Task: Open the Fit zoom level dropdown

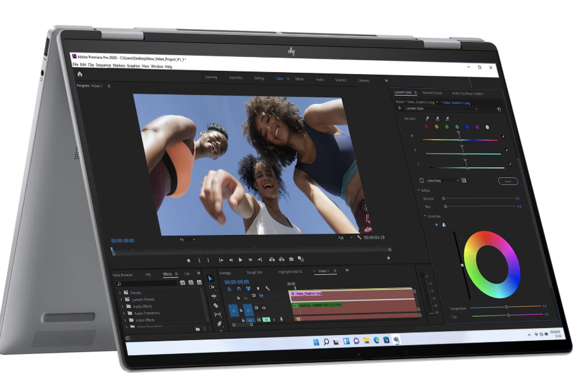Action: pyautogui.click(x=187, y=239)
